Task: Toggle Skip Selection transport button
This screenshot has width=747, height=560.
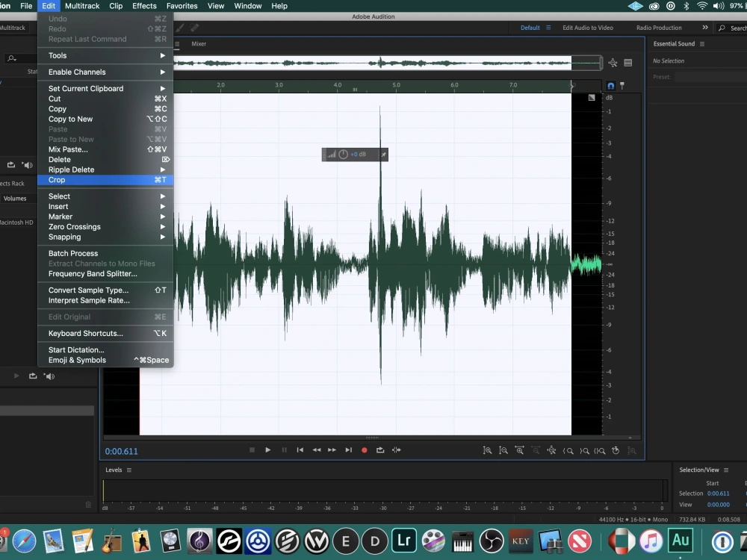Action: pyautogui.click(x=397, y=450)
